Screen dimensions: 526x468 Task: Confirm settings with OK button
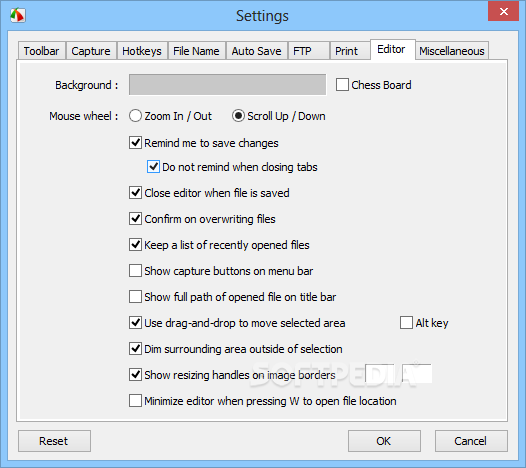(384, 441)
